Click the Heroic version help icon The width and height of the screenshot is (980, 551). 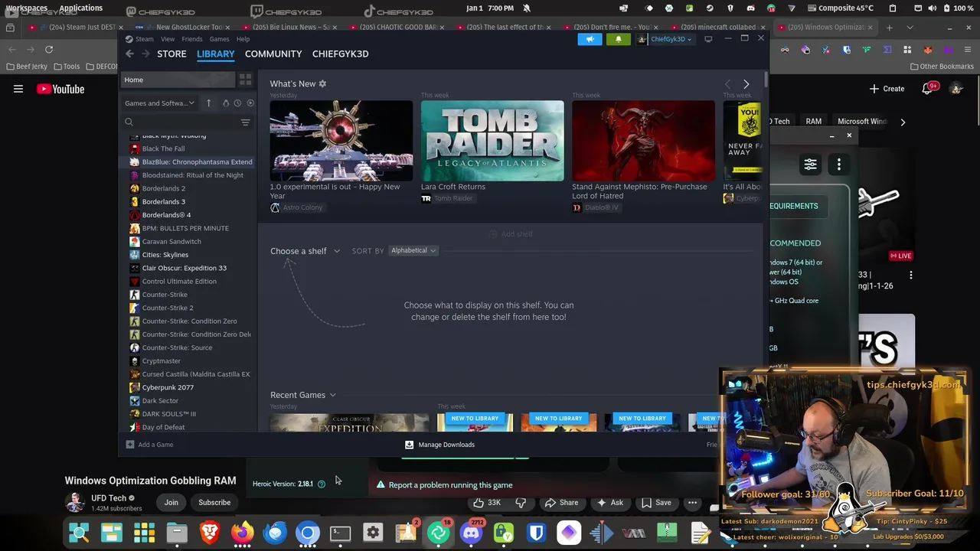322,484
